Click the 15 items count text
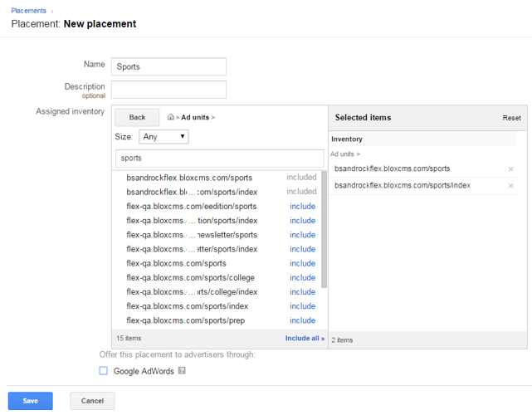The width and height of the screenshot is (532, 415). (x=129, y=339)
